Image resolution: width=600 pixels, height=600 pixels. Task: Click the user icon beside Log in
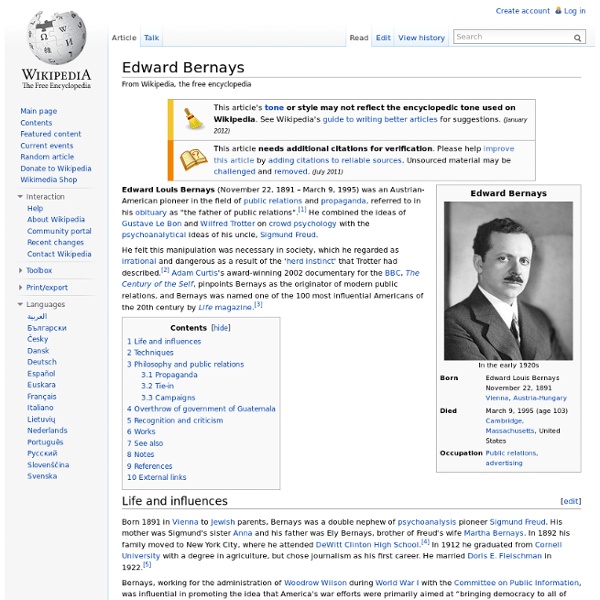click(x=558, y=11)
